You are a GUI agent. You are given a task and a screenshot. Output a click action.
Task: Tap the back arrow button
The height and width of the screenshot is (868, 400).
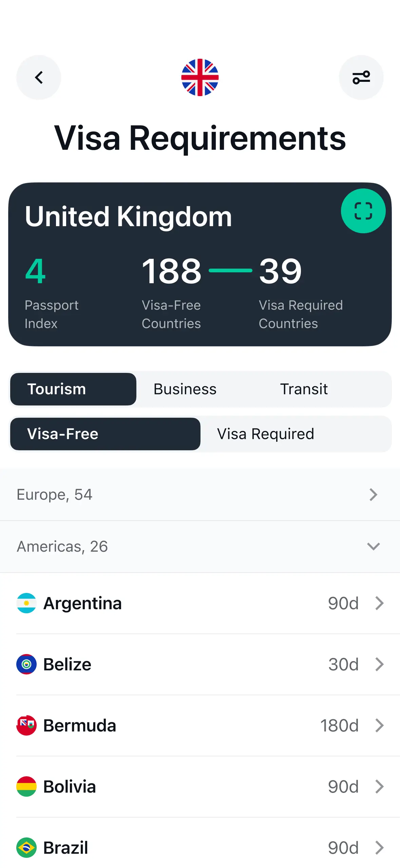tap(39, 77)
